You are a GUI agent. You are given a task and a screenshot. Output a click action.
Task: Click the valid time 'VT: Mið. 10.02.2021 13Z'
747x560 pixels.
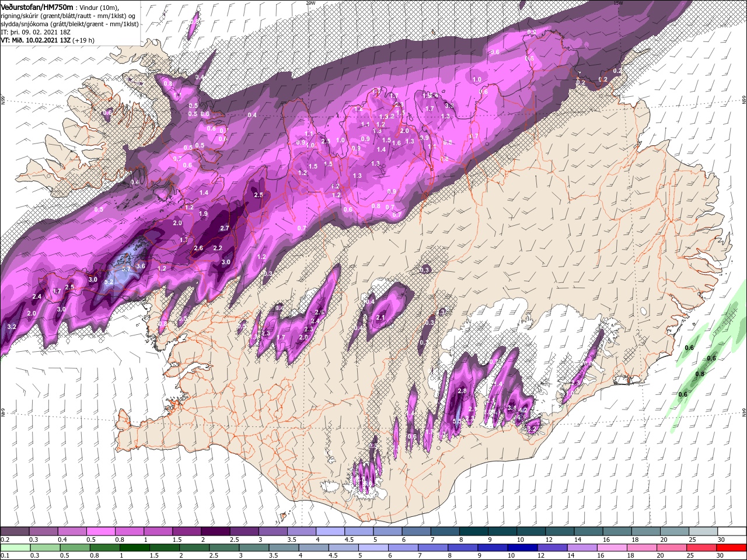(36, 40)
